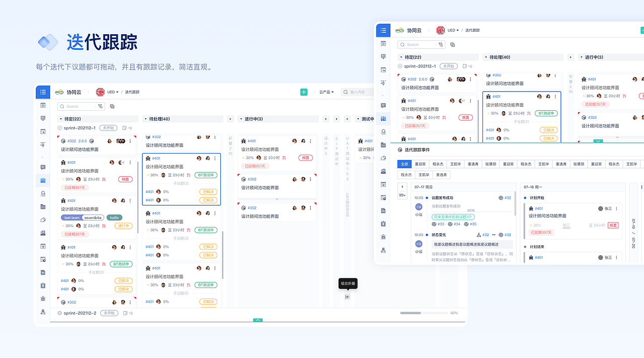Click the Search field in front window

(x=421, y=44)
